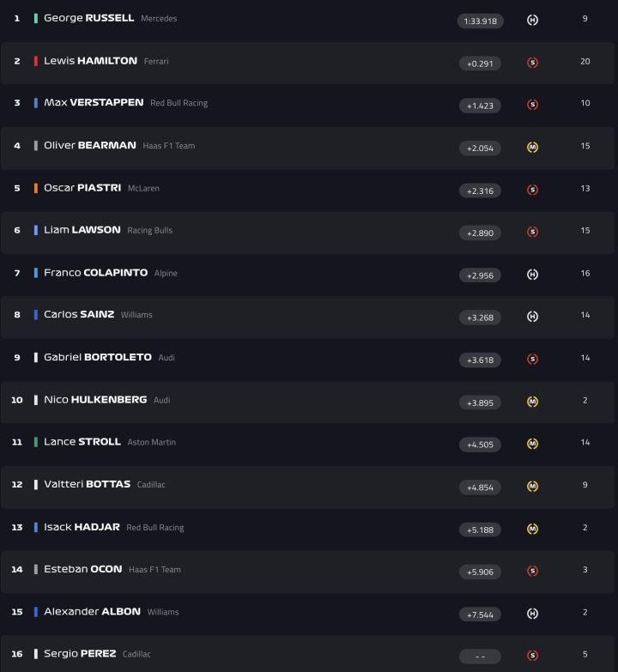Click Ocon's soft tyre icon

[532, 571]
